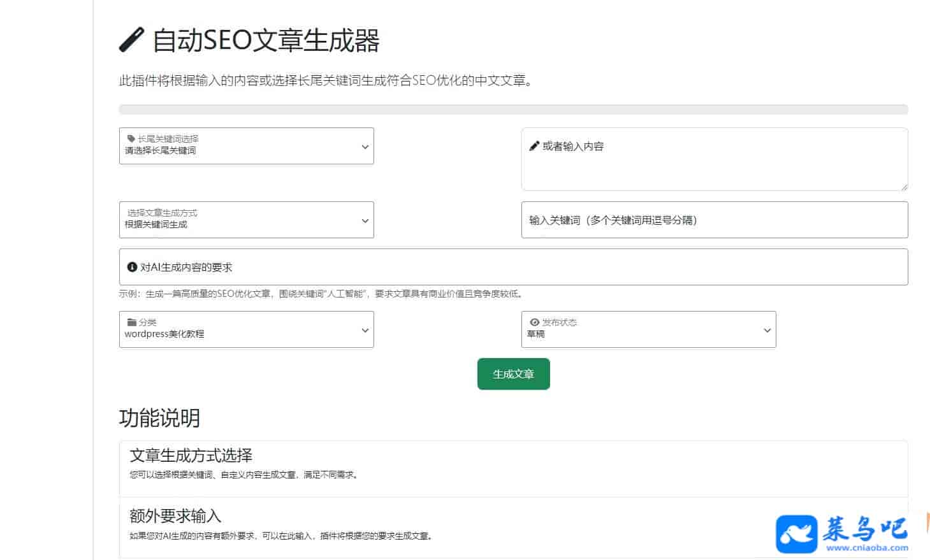
Task: Click the 功能说明 section heading
Action: coord(159,418)
